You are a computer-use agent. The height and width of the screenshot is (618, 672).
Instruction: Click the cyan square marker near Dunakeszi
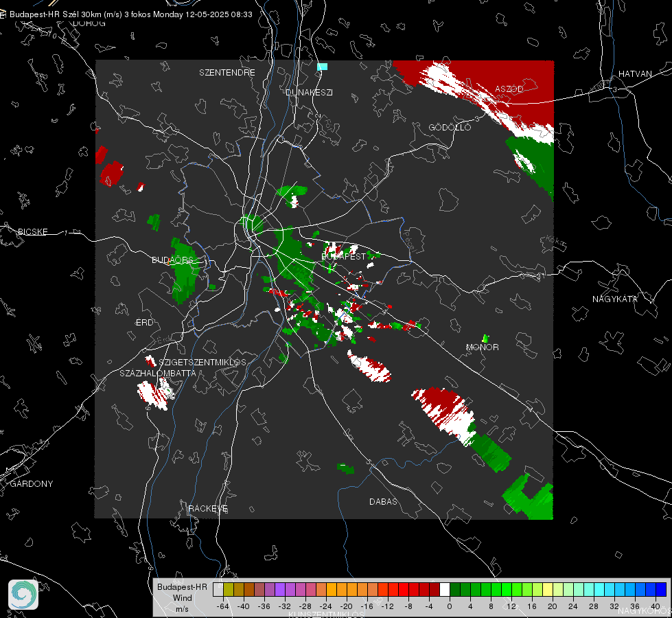point(323,67)
